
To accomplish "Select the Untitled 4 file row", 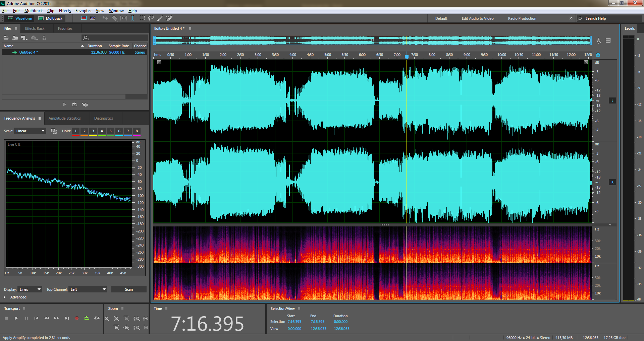I will point(75,52).
